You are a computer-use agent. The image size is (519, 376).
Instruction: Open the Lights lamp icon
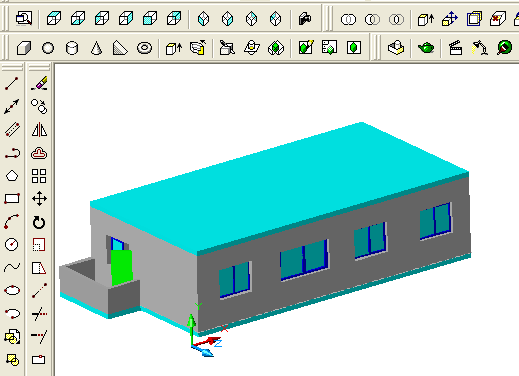[480, 48]
